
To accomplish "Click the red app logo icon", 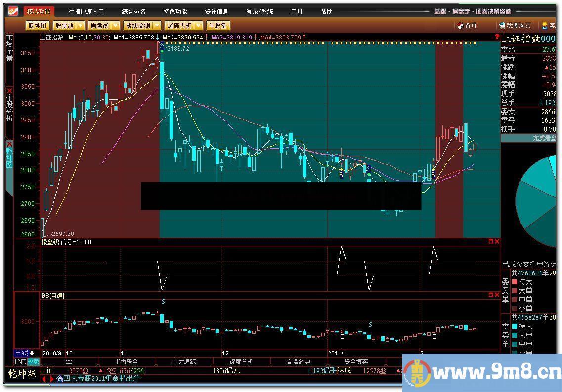I will (x=13, y=11).
